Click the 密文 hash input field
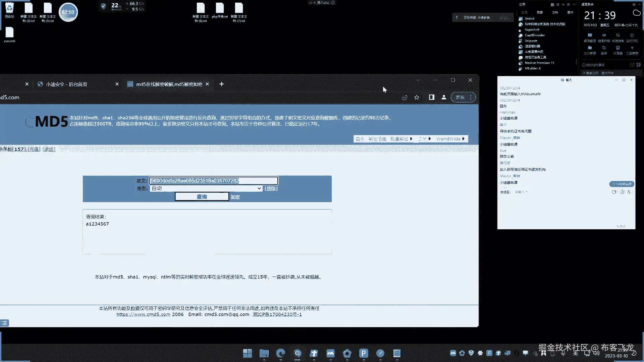Image resolution: width=644 pixels, height=362 pixels. tap(214, 181)
